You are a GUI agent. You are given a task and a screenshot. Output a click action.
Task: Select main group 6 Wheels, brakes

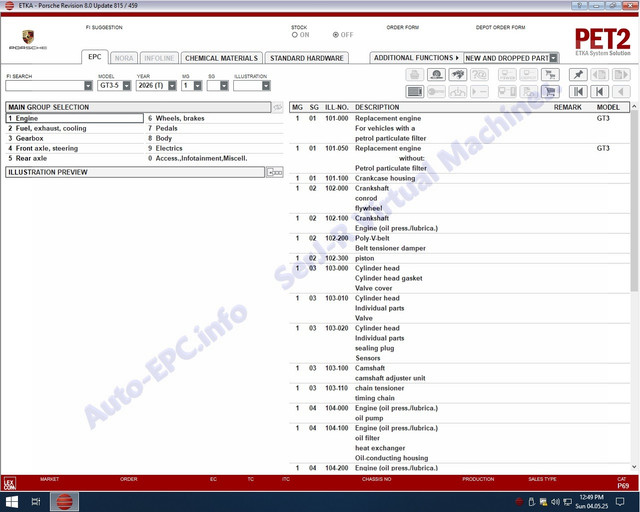[215, 118]
